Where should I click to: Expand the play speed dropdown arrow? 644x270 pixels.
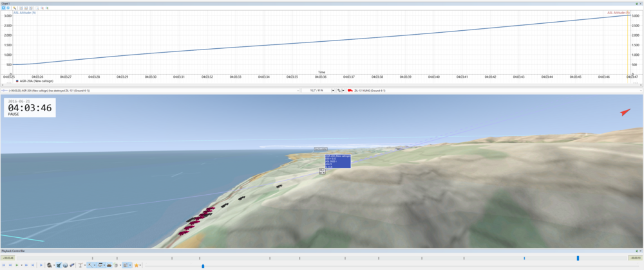pos(22,265)
